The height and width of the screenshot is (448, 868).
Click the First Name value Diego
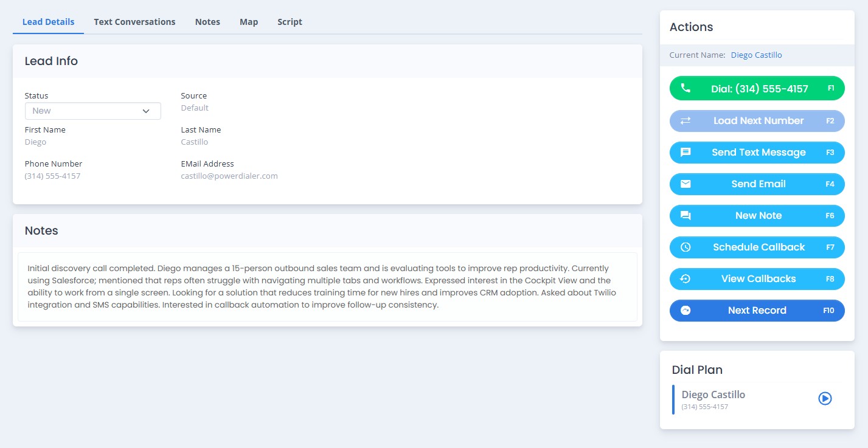(x=35, y=142)
